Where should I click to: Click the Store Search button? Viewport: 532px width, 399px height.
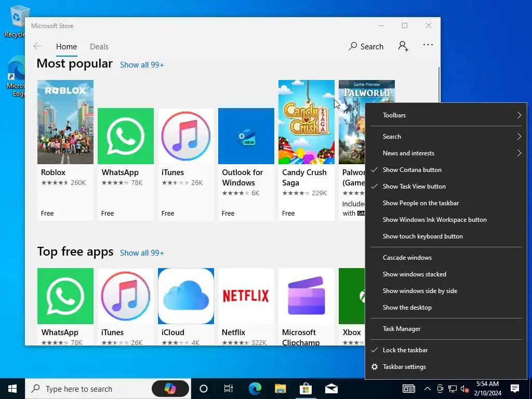click(366, 46)
